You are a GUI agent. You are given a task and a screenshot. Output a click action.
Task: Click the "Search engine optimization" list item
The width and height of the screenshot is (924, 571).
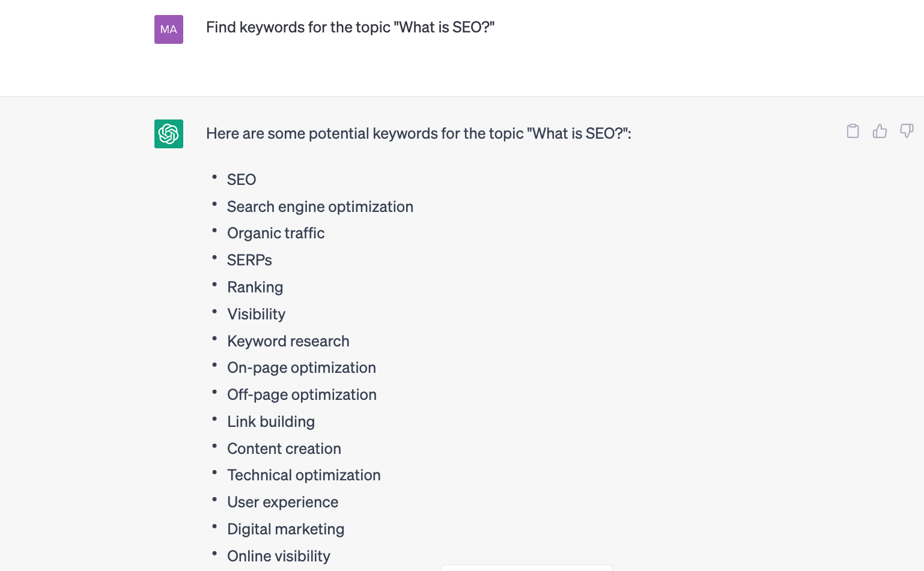click(x=320, y=207)
